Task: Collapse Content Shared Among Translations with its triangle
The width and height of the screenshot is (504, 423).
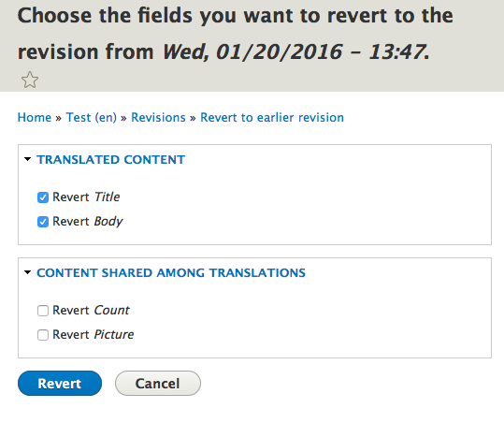Action: [28, 272]
